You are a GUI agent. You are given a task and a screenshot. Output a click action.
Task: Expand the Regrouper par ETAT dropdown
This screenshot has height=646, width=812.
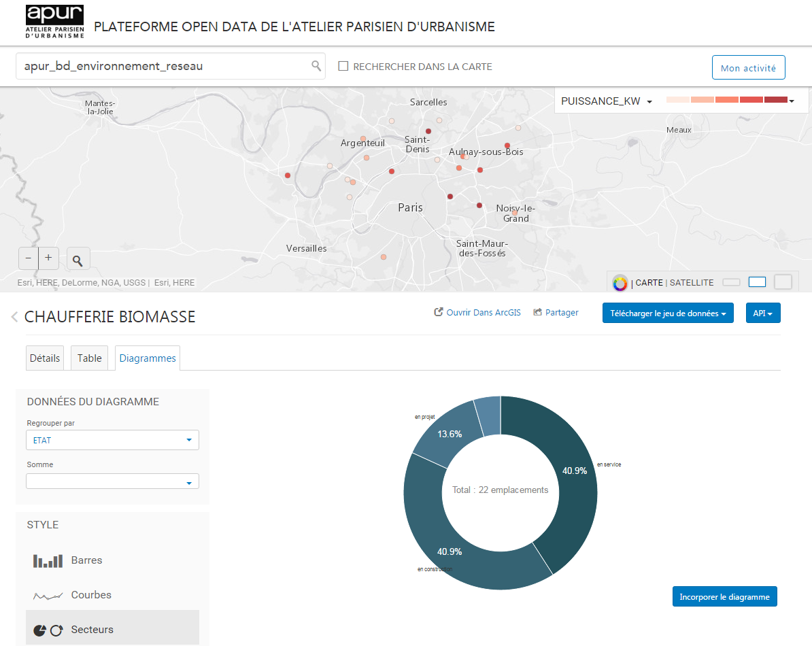[112, 440]
